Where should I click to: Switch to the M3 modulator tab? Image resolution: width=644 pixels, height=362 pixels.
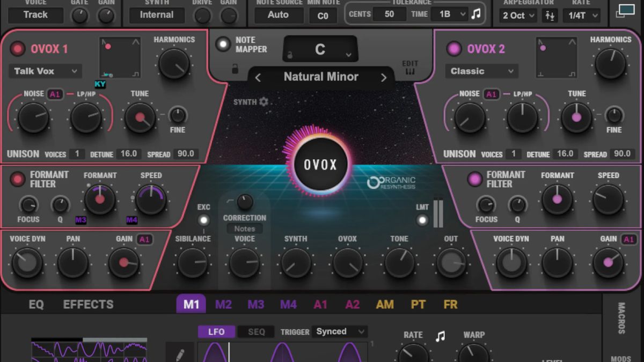[x=255, y=304]
